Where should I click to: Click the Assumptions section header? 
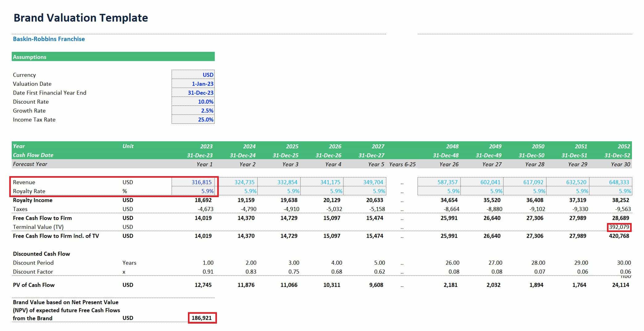[113, 57]
